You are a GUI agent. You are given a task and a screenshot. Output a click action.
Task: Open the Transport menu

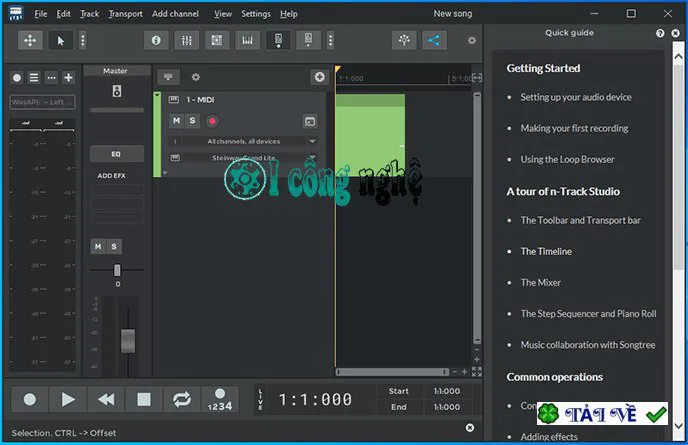coord(125,14)
